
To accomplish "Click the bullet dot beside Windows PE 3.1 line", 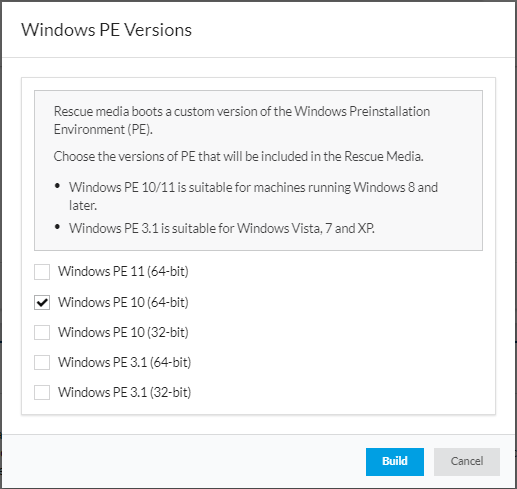I will point(57,227).
